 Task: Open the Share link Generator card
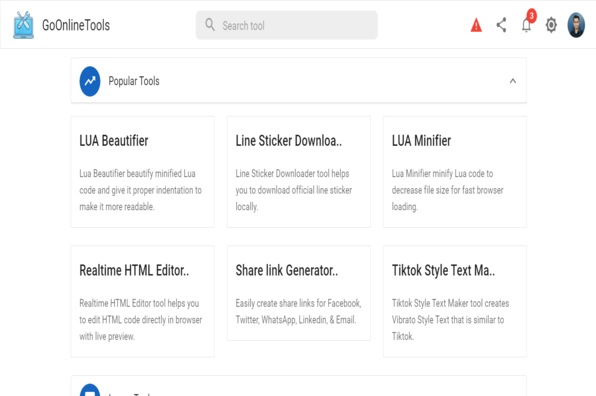[299, 293]
